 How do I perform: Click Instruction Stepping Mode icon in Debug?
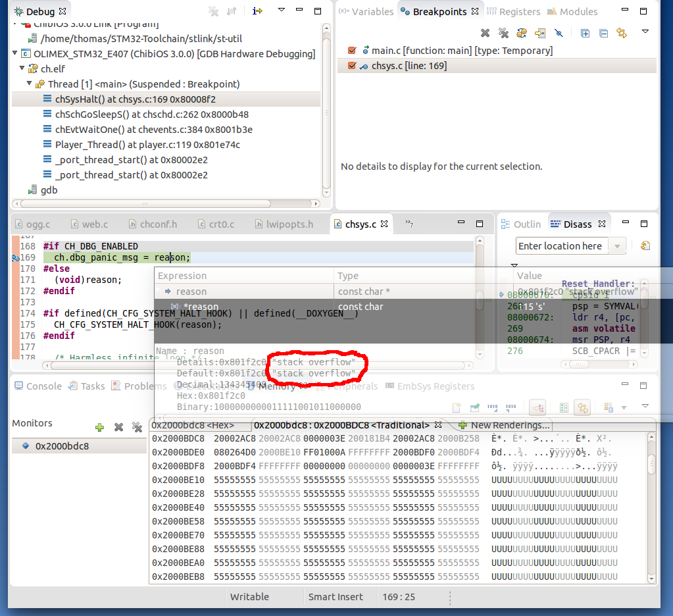pos(257,11)
